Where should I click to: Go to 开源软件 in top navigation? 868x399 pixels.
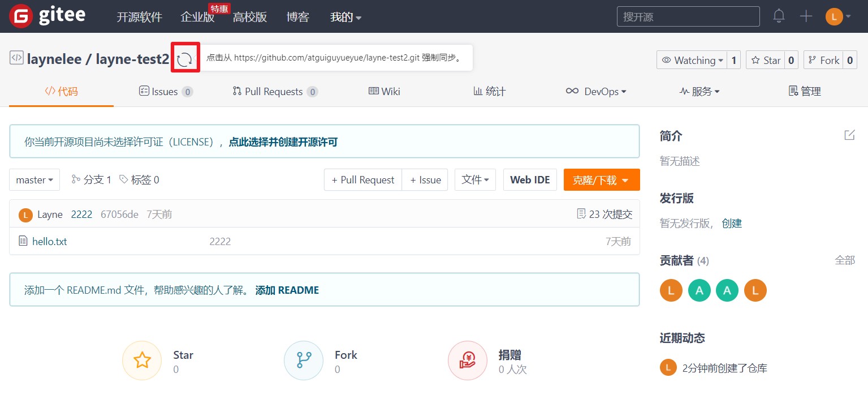(x=139, y=17)
